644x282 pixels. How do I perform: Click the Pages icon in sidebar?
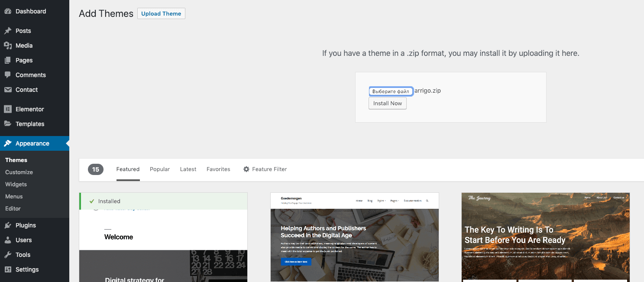[x=8, y=60]
